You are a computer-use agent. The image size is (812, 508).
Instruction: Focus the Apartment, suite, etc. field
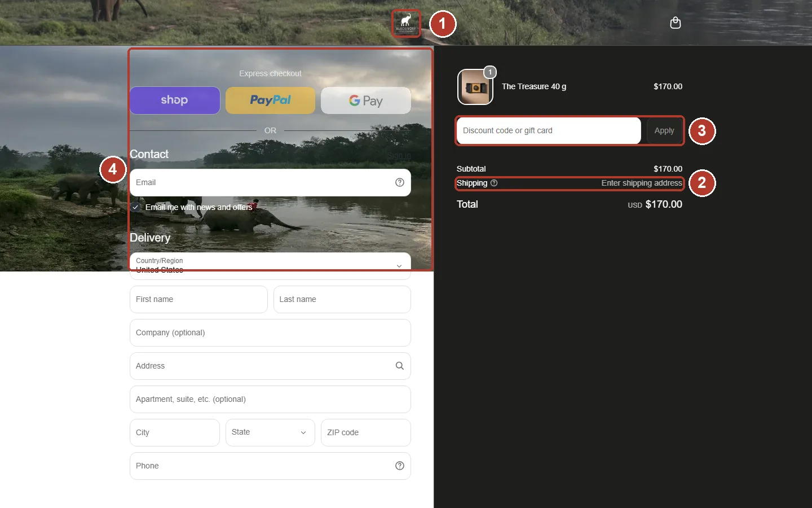pos(270,399)
